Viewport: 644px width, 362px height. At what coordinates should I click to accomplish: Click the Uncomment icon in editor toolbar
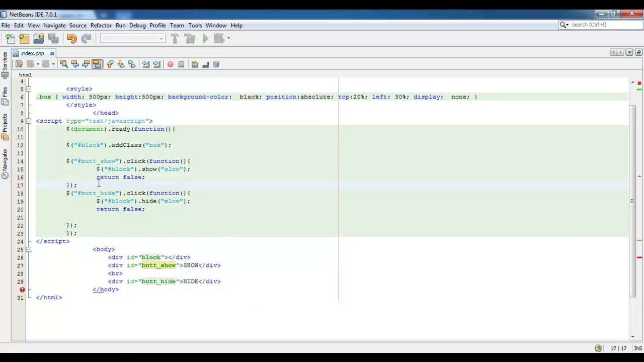pos(205,64)
